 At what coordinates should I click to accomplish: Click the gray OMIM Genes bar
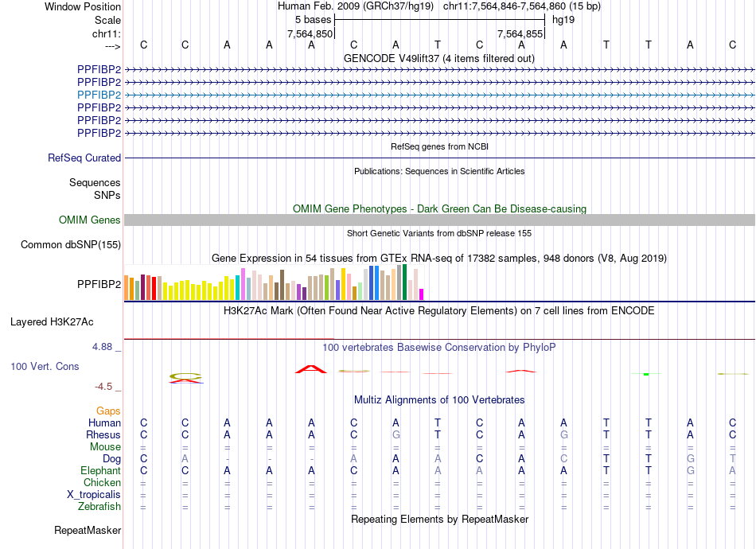[x=439, y=220]
